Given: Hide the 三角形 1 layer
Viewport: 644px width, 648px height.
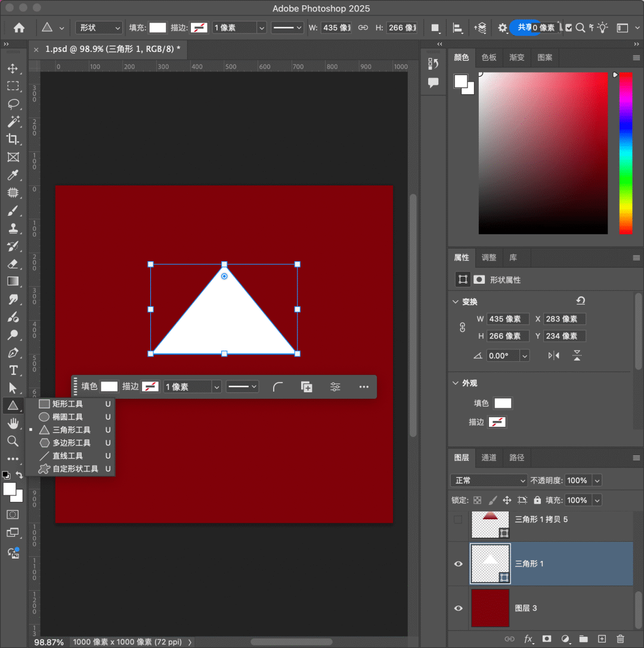Looking at the screenshot, I should (458, 563).
